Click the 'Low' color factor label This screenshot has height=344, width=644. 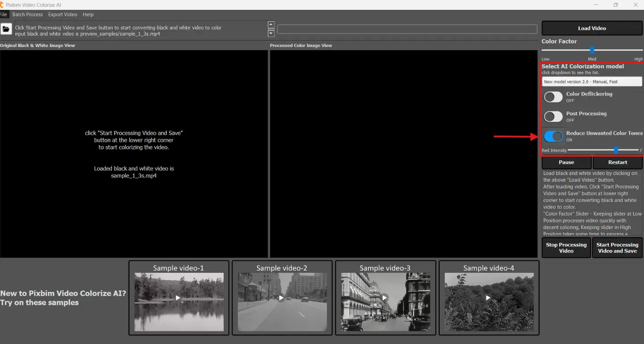[x=546, y=59]
